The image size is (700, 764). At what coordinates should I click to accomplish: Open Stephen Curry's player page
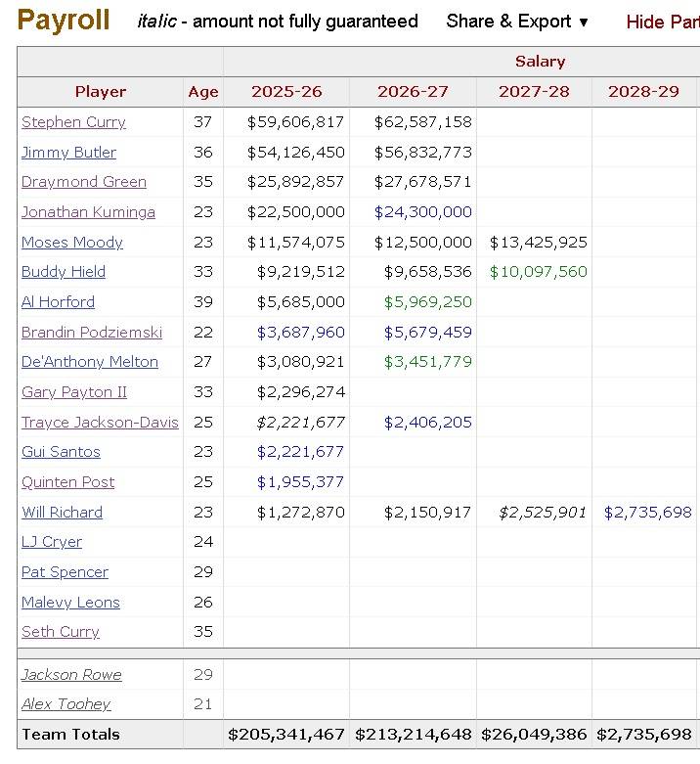coord(73,122)
